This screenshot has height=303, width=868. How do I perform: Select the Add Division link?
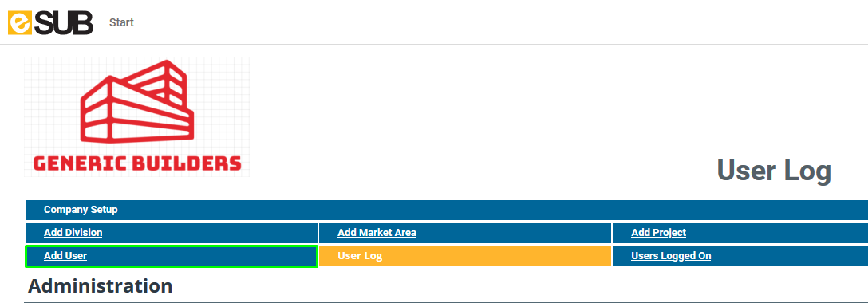pyautogui.click(x=73, y=233)
